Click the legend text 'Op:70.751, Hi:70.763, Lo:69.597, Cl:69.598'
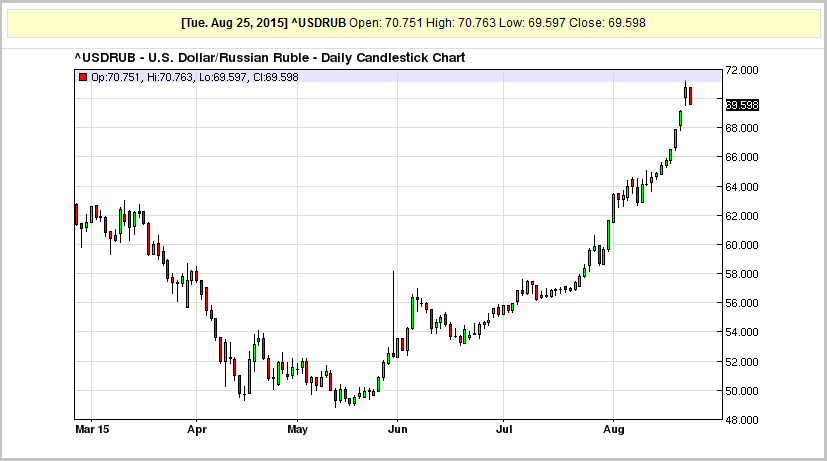This screenshot has height=461, width=827. pyautogui.click(x=195, y=78)
